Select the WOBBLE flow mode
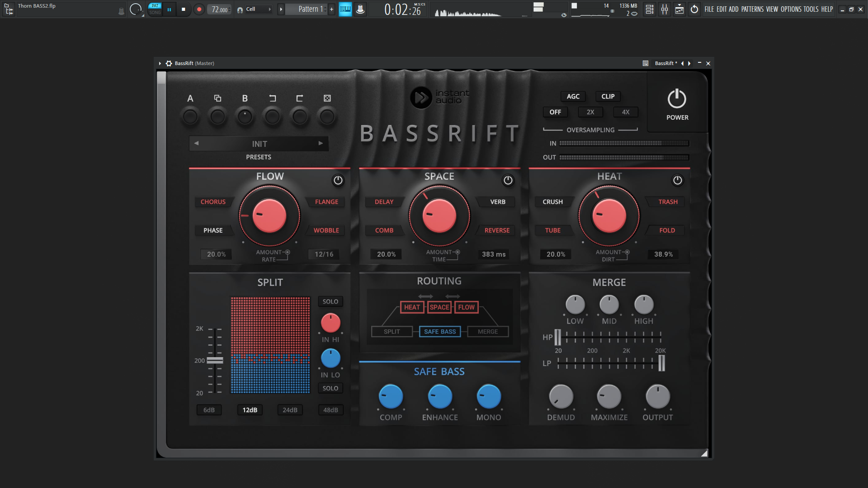This screenshot has height=488, width=868. [x=326, y=230]
